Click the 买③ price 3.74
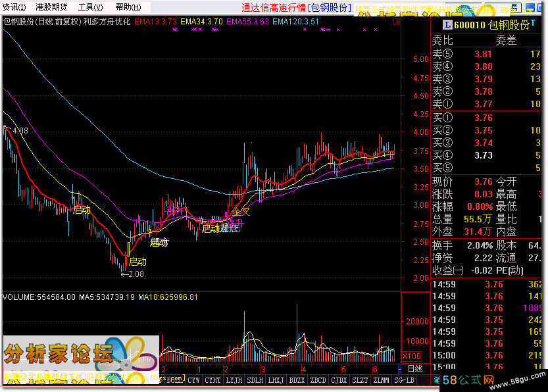548x392 pixels. (x=483, y=143)
